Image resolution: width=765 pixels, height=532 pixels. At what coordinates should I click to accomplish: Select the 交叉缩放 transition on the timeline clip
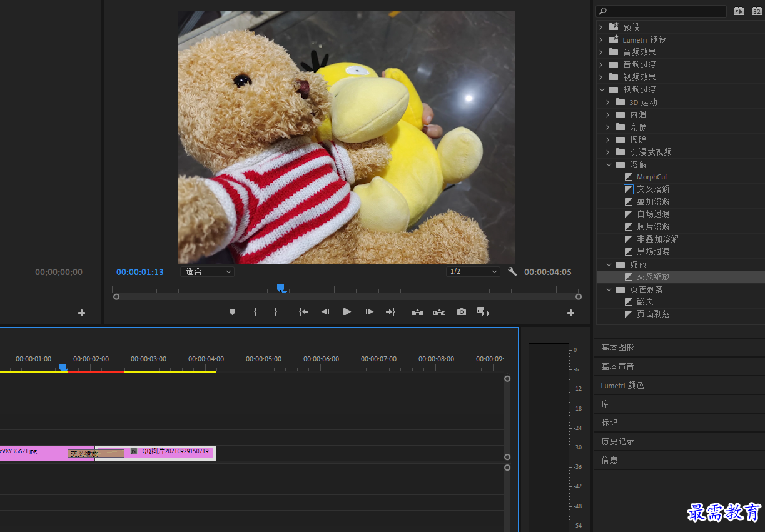(96, 453)
